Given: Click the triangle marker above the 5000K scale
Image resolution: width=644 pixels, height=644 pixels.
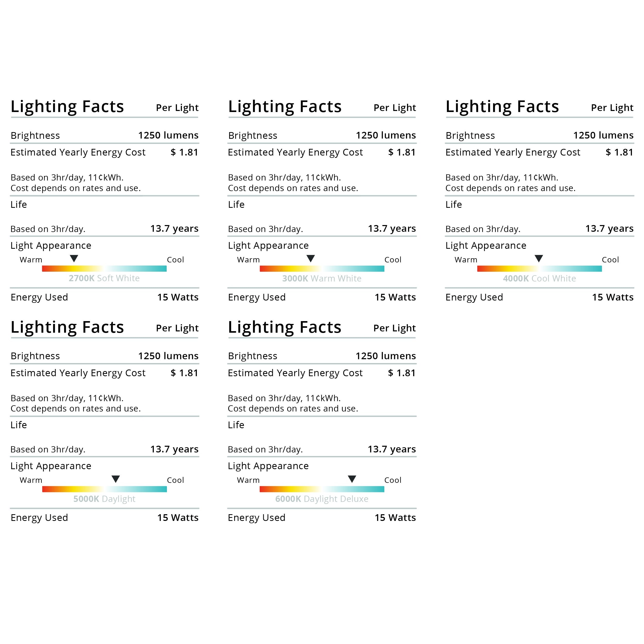Looking at the screenshot, I should pyautogui.click(x=116, y=479).
